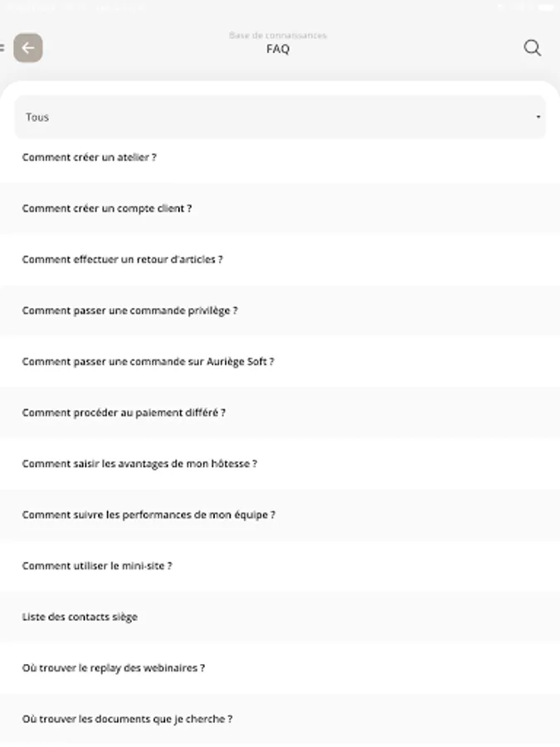Open 'Où trouver le replay des webinaires ?'
560x747 pixels.
point(114,667)
